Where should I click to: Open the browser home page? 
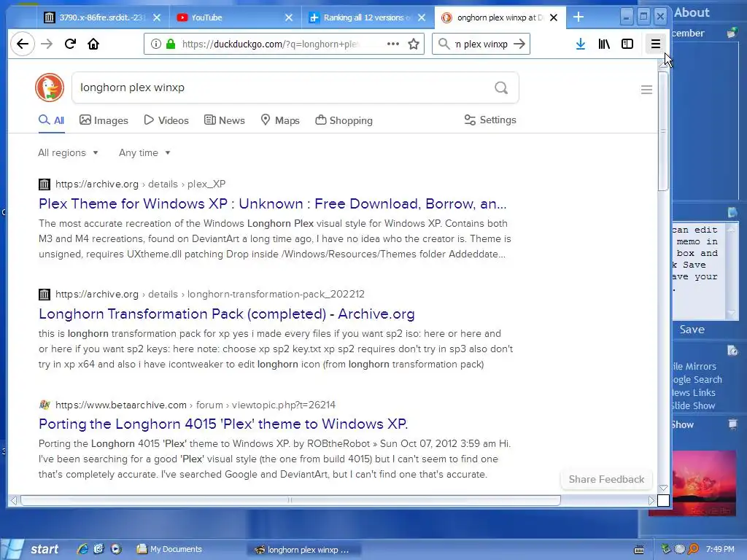click(93, 44)
